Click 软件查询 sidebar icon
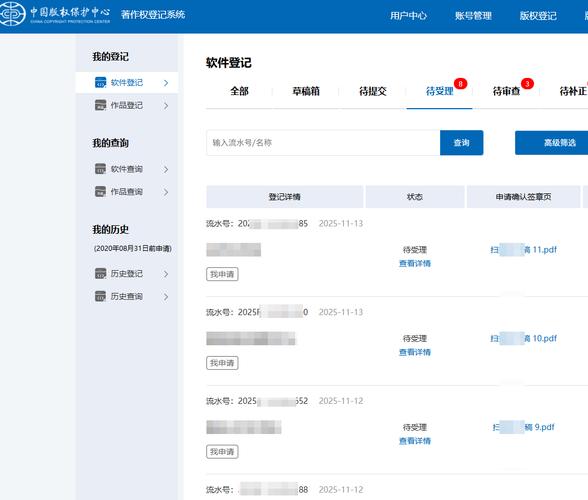 (x=100, y=169)
